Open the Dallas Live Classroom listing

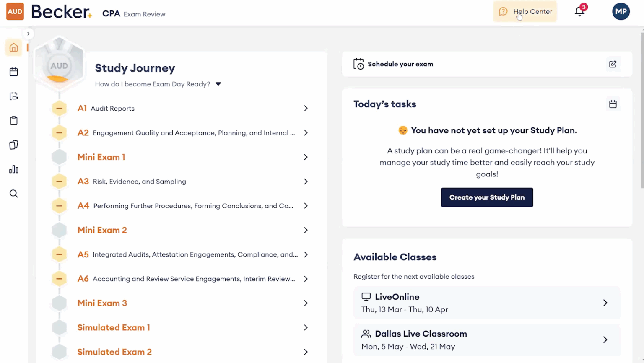(486, 340)
